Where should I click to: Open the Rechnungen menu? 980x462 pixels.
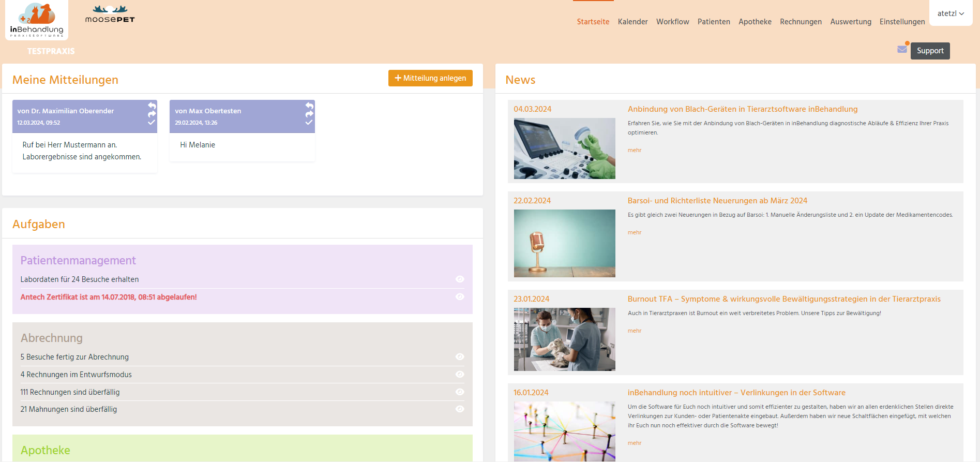coord(801,22)
